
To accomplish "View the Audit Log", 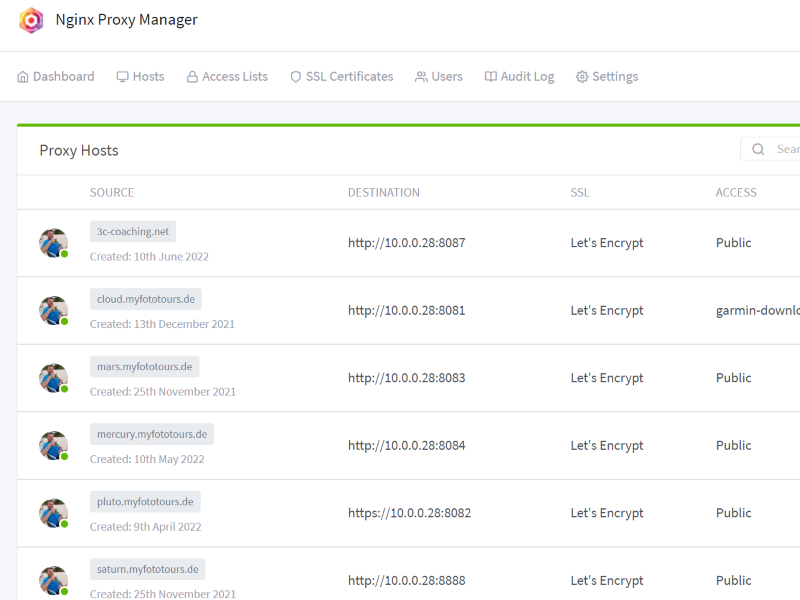I will tap(519, 77).
